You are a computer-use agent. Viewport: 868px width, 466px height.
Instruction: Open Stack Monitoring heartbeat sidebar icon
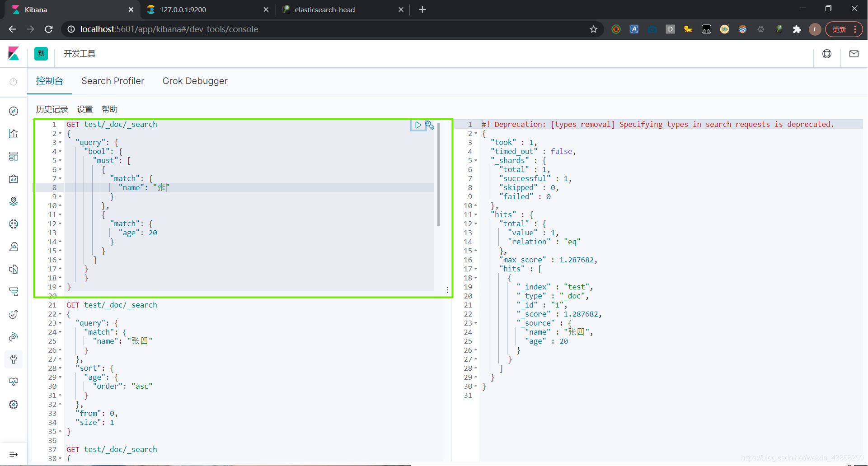(x=14, y=382)
